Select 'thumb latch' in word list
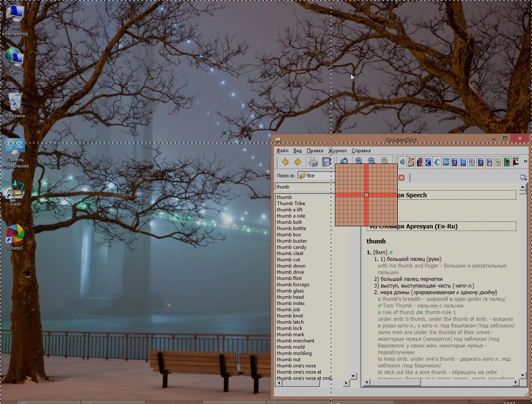Viewport: 532px width, 404px height. click(290, 322)
